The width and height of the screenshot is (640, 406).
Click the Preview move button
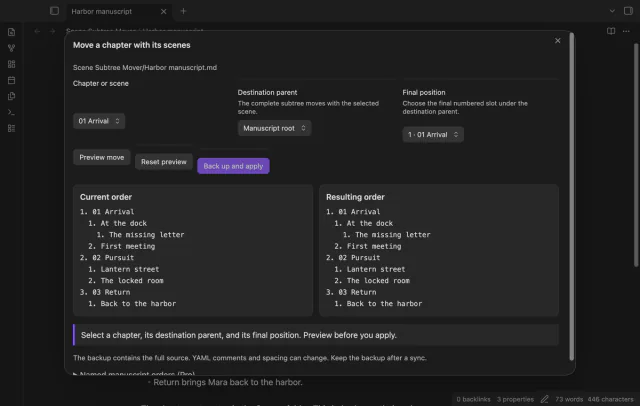(x=102, y=157)
